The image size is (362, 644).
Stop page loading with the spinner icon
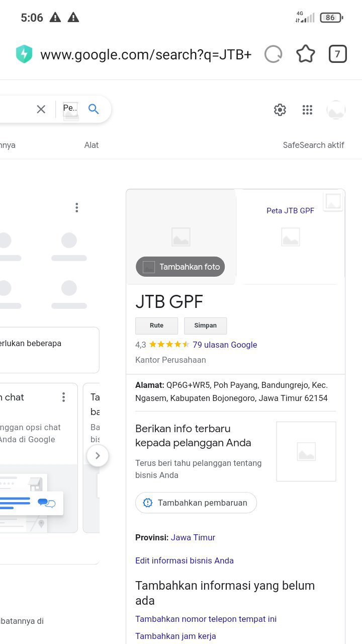273,54
